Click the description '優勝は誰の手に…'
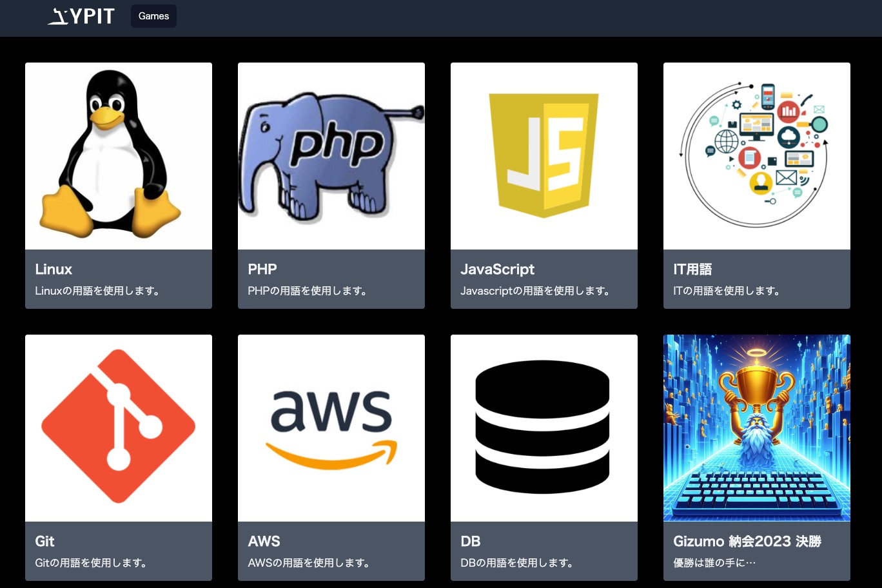Screen dimensions: 882x588 click(714, 563)
